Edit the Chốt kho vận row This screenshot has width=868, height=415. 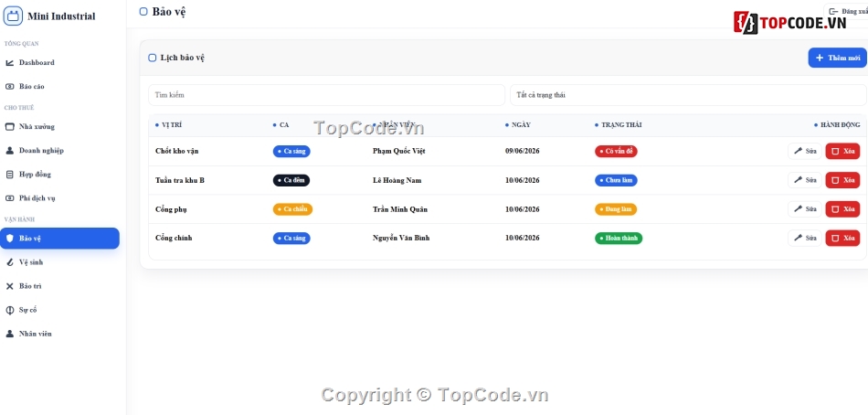coord(805,151)
